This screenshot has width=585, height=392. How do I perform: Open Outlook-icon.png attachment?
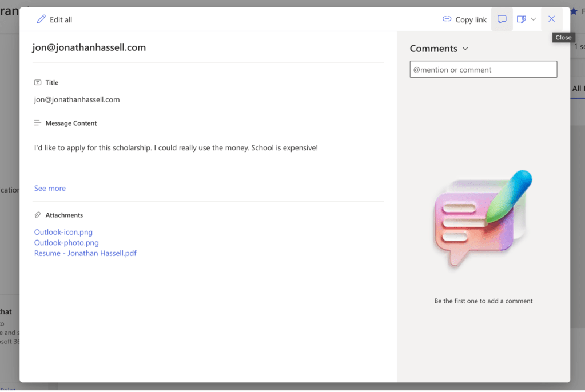[x=63, y=232]
